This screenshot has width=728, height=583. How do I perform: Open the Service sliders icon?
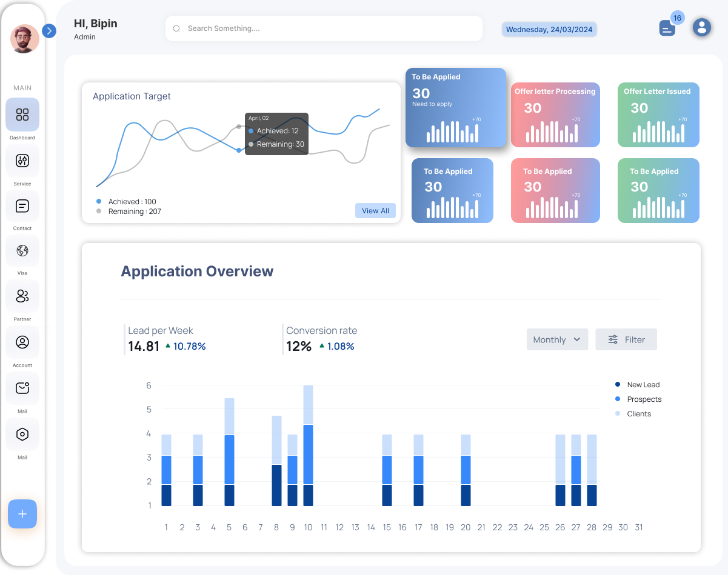[x=22, y=161]
